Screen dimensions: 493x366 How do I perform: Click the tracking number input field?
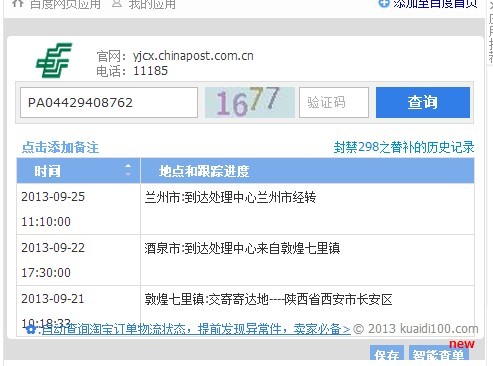click(x=109, y=103)
